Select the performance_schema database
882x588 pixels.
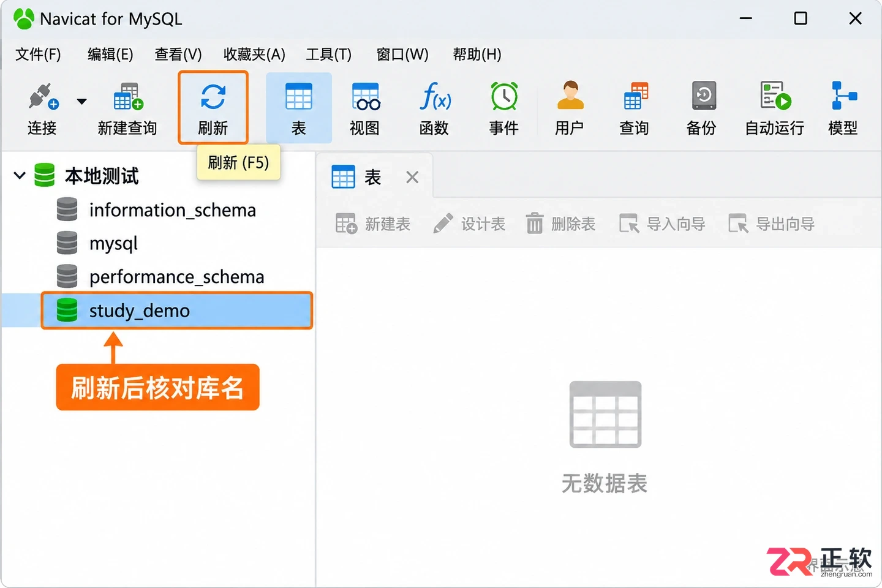click(177, 277)
